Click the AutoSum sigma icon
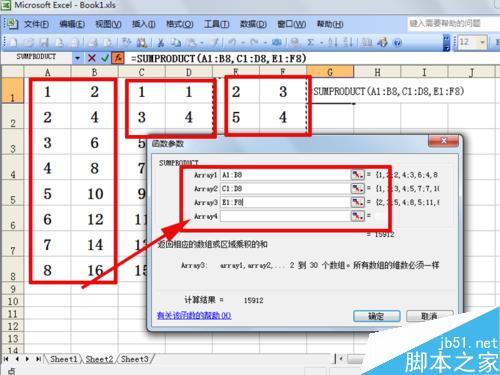Image resolution: width=500 pixels, height=375 pixels. click(x=310, y=43)
